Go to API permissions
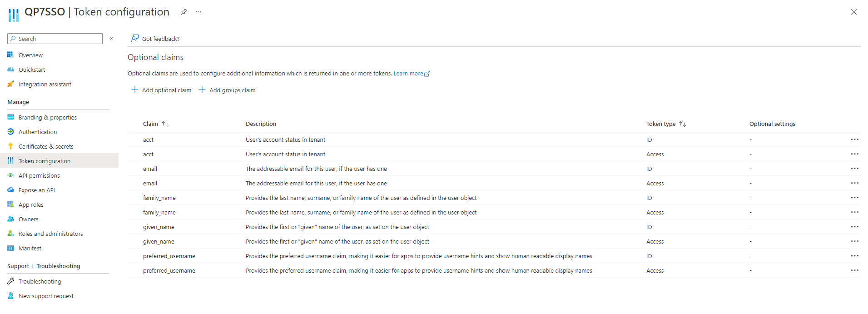This screenshot has width=868, height=314. click(39, 176)
